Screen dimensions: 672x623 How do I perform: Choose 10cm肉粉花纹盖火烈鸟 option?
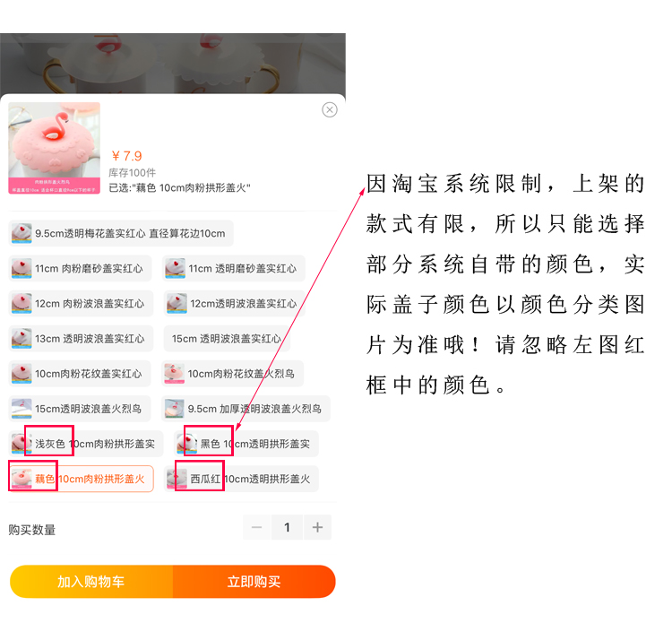[233, 374]
